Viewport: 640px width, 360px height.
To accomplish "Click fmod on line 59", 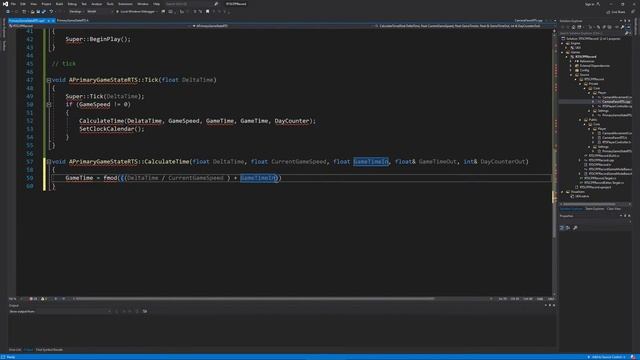I will tap(110, 178).
